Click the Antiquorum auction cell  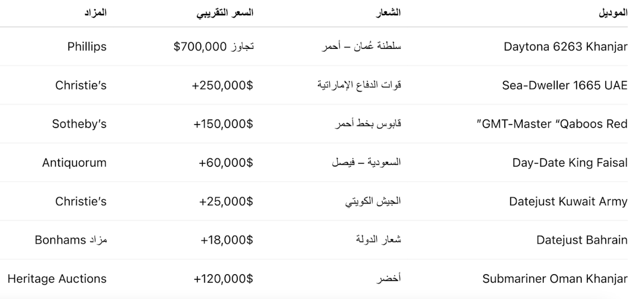pos(74,163)
